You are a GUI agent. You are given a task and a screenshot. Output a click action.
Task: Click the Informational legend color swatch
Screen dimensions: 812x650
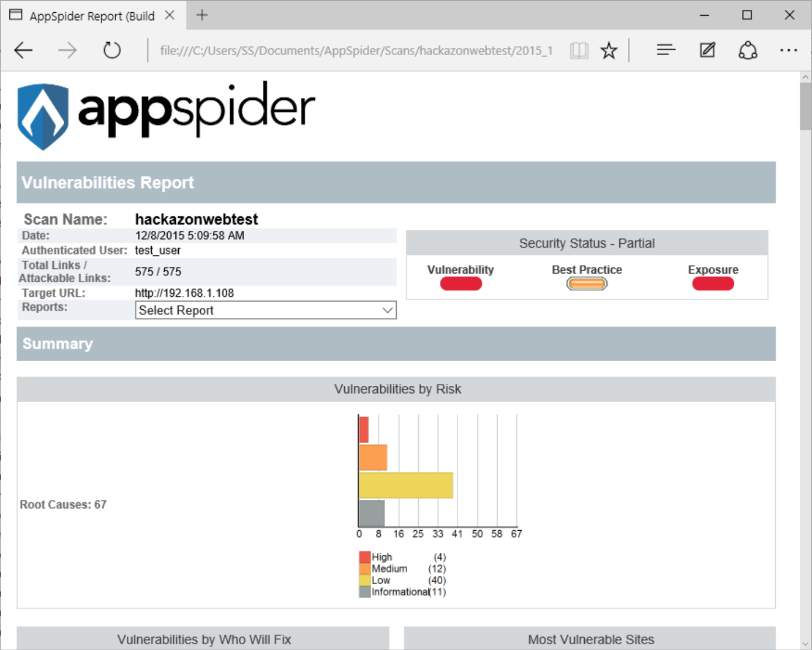[x=365, y=592]
